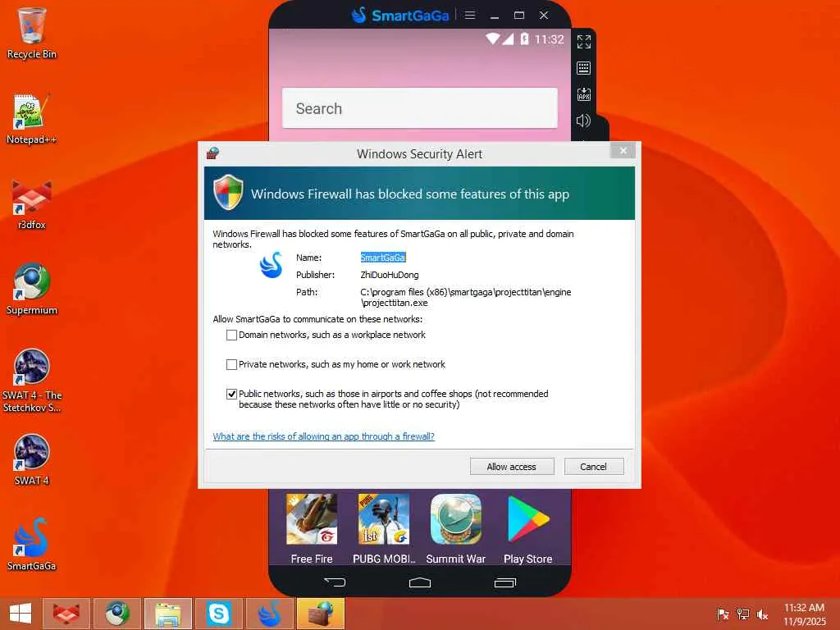Tap the Android home button
The height and width of the screenshot is (630, 840).
[419, 582]
